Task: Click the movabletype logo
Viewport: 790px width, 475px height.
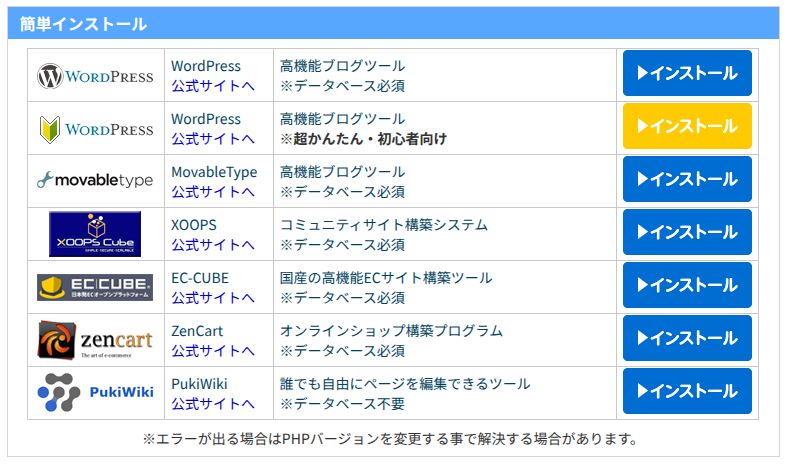Action: tap(95, 180)
